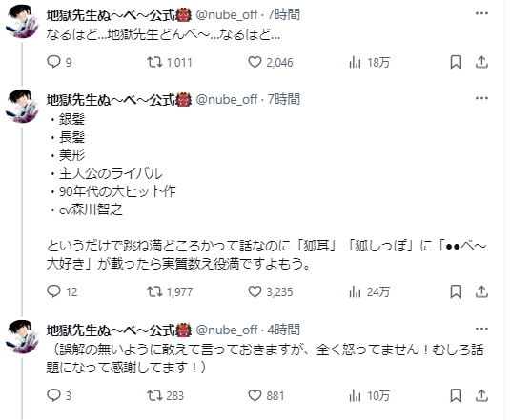The height and width of the screenshot is (420, 510).
Task: Open @nube_off handle on first tweet
Action: (227, 14)
